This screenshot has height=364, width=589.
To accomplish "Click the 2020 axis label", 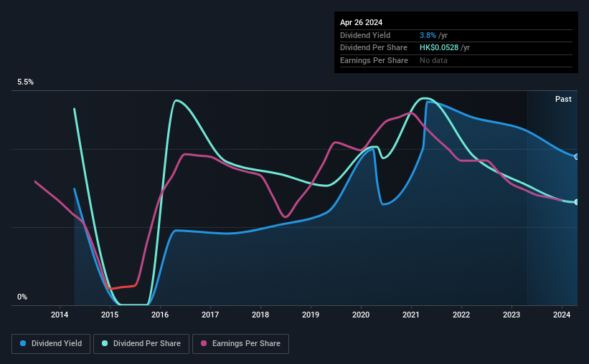I will pyautogui.click(x=361, y=315).
